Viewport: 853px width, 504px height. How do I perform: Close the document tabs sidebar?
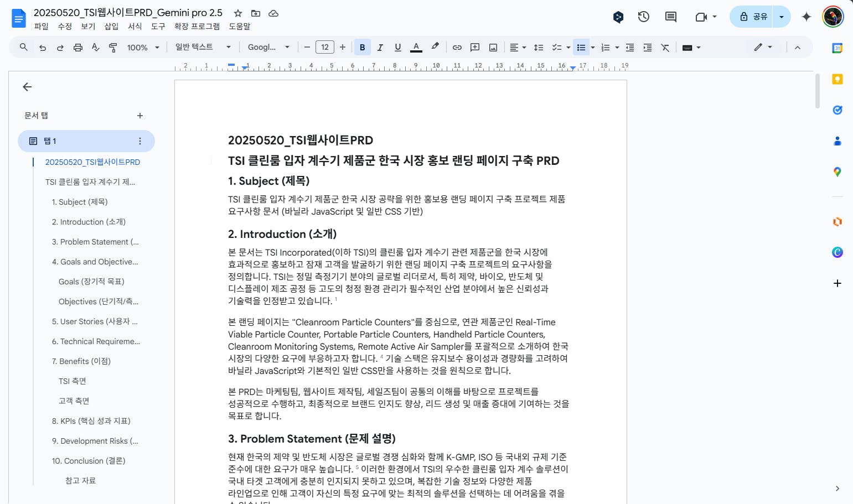click(x=27, y=87)
